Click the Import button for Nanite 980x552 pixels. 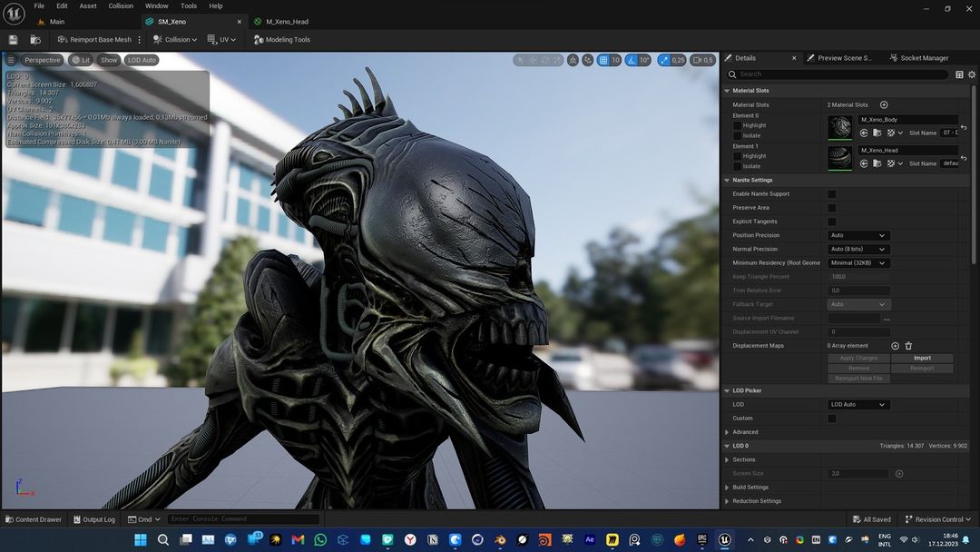(922, 359)
